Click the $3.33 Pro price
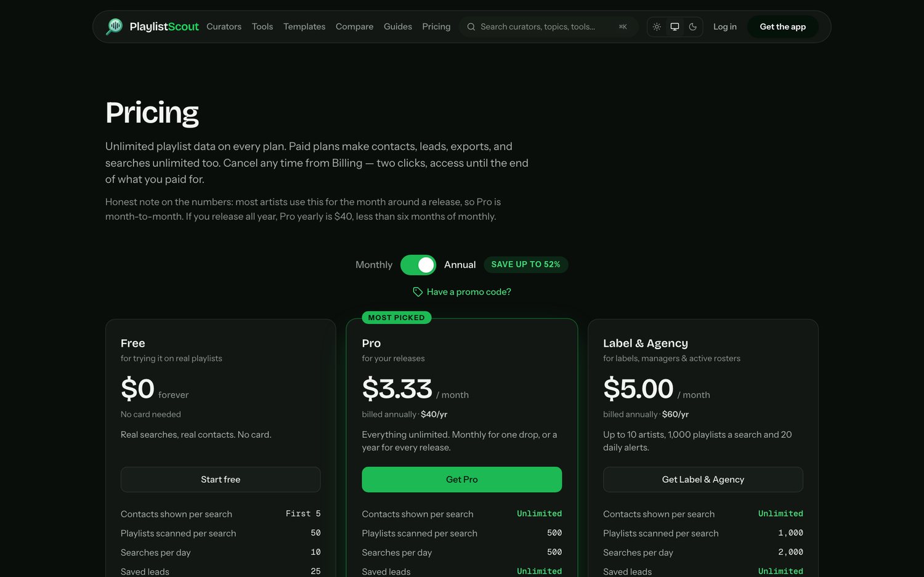Image resolution: width=924 pixels, height=577 pixels. click(397, 389)
